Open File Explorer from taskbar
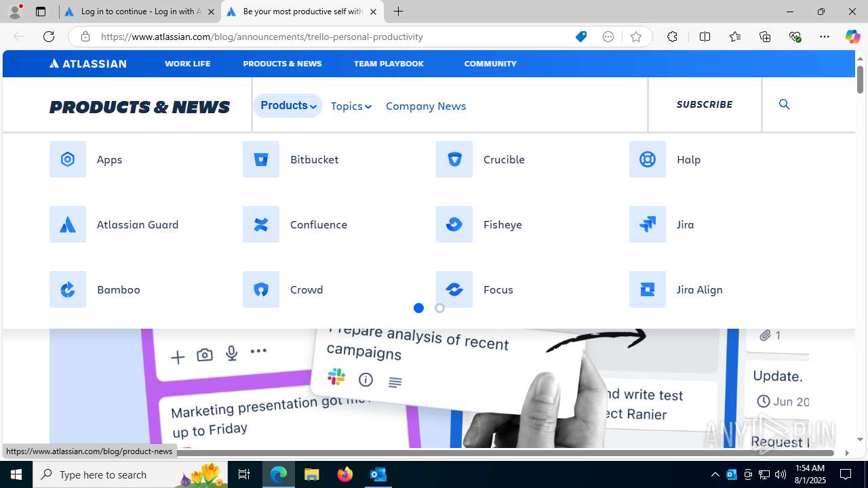Image resolution: width=868 pixels, height=488 pixels. [312, 474]
